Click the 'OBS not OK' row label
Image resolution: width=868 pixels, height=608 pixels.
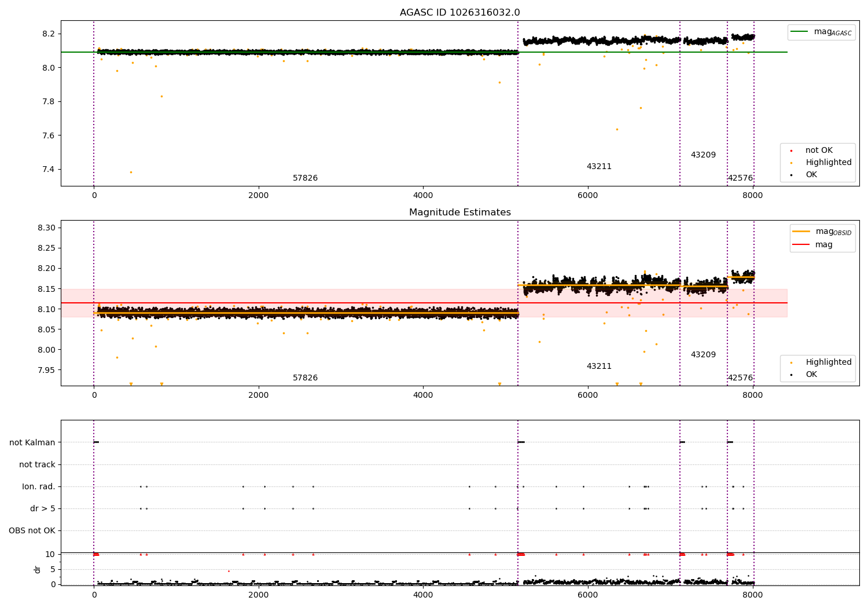click(x=32, y=531)
